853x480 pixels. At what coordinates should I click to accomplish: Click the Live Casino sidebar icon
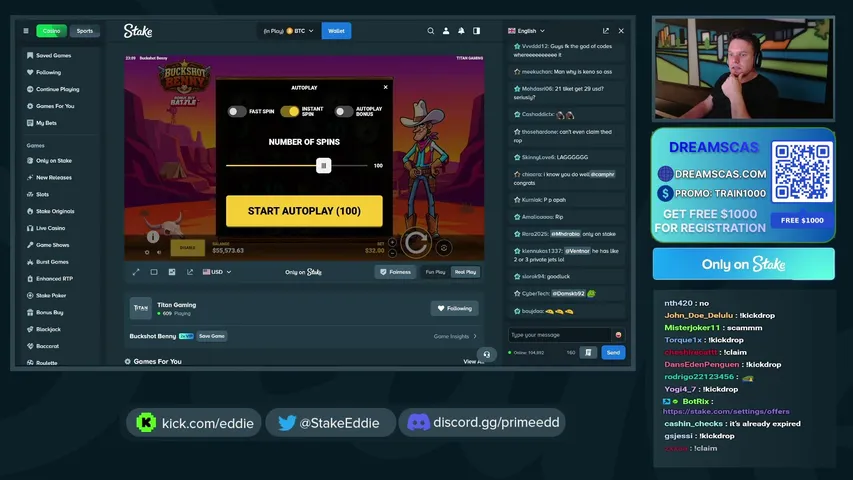coord(30,228)
